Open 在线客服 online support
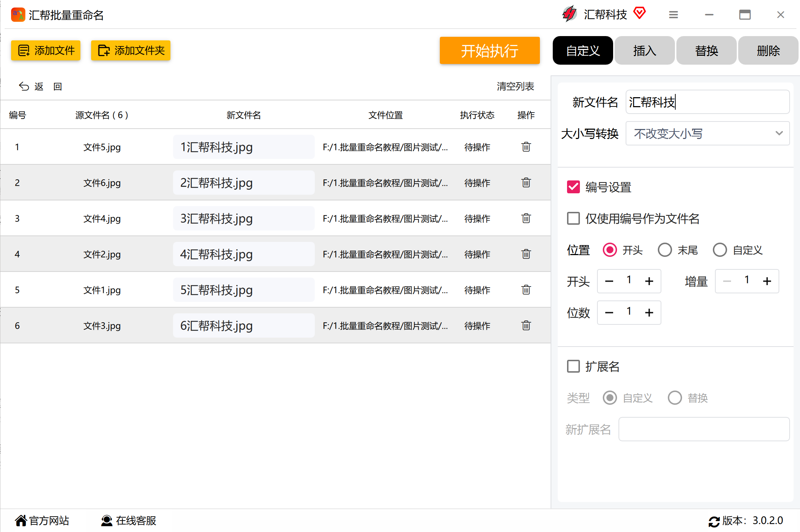 (x=129, y=521)
